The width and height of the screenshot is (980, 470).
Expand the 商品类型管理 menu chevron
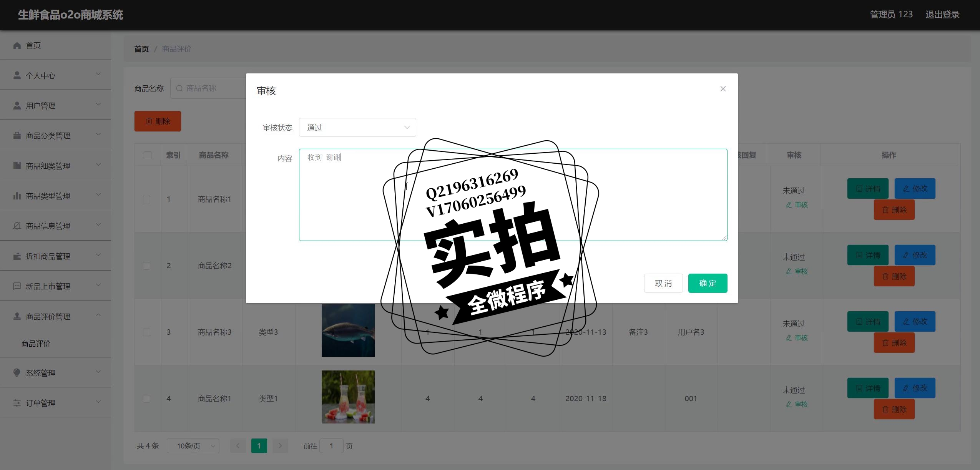[x=98, y=194]
